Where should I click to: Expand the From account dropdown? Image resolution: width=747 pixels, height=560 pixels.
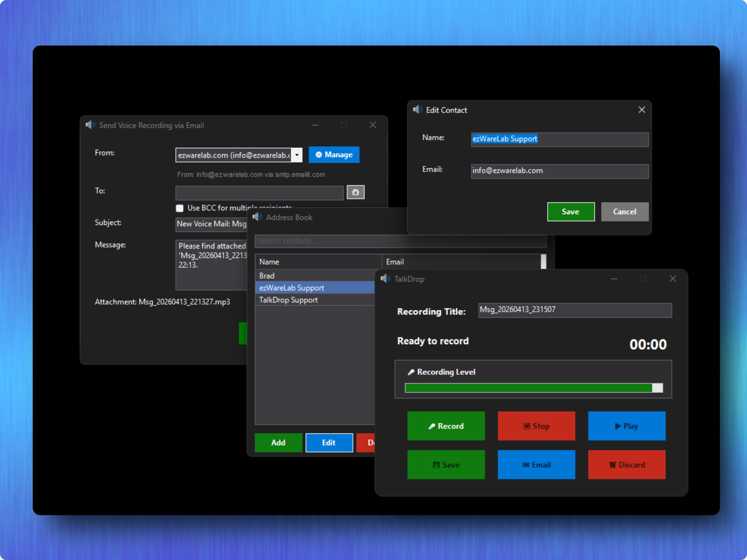tap(297, 155)
